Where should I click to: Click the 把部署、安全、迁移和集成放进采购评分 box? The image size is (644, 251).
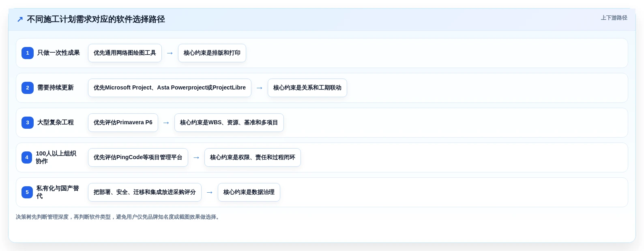[x=145, y=192]
